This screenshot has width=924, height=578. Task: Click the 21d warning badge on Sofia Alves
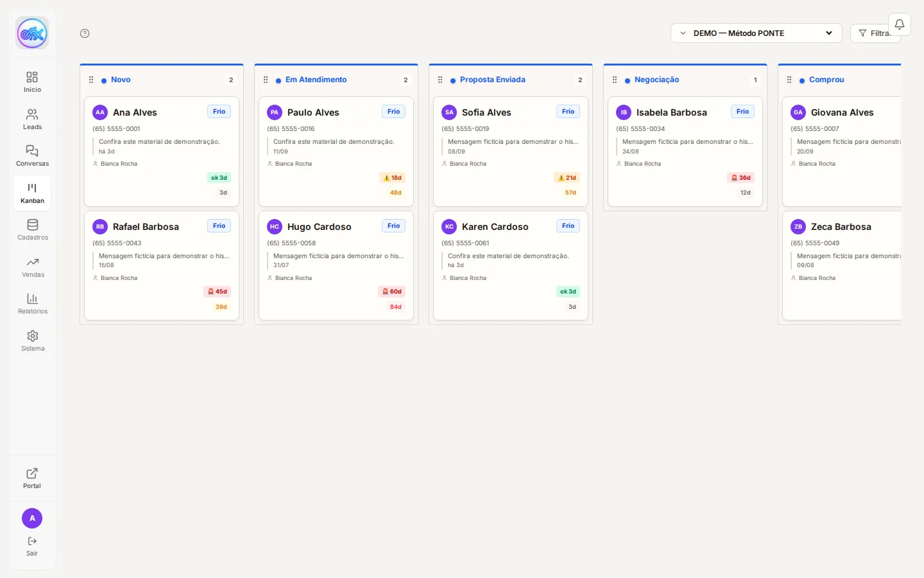pos(567,178)
